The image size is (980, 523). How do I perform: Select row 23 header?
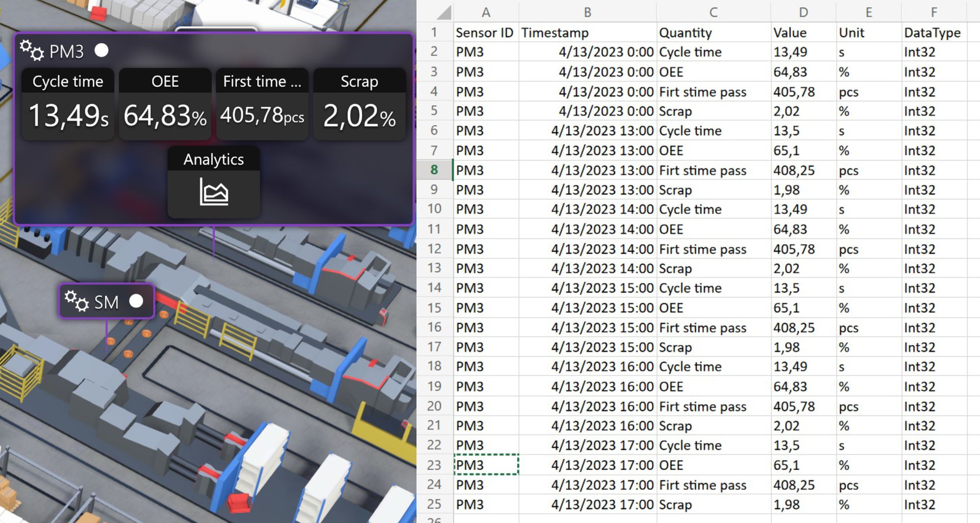point(434,465)
